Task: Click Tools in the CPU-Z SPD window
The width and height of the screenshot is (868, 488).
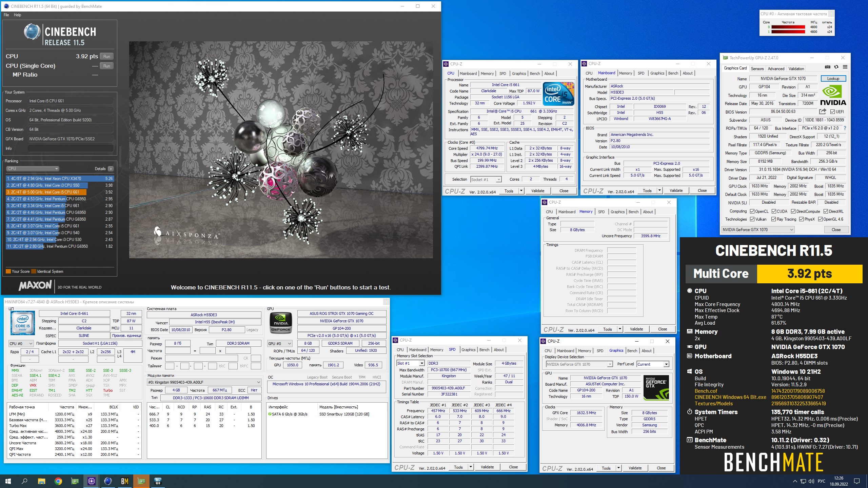Action: click(x=458, y=467)
